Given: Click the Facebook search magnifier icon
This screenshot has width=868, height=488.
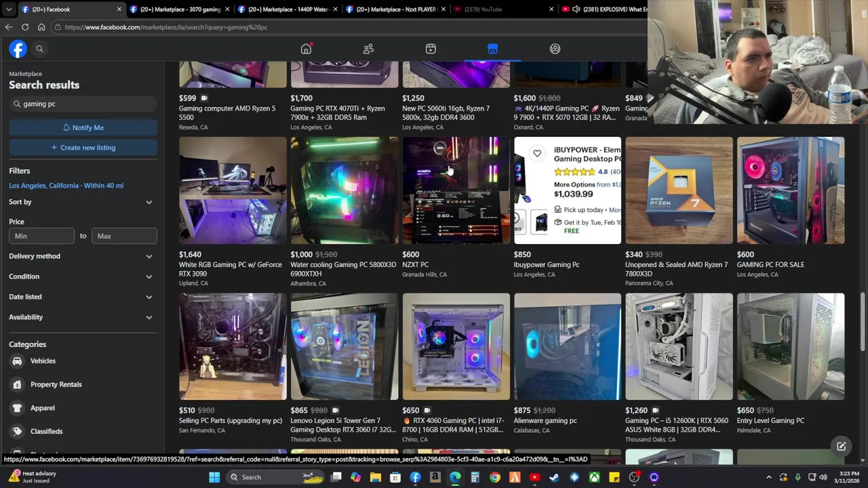Looking at the screenshot, I should pos(39,49).
